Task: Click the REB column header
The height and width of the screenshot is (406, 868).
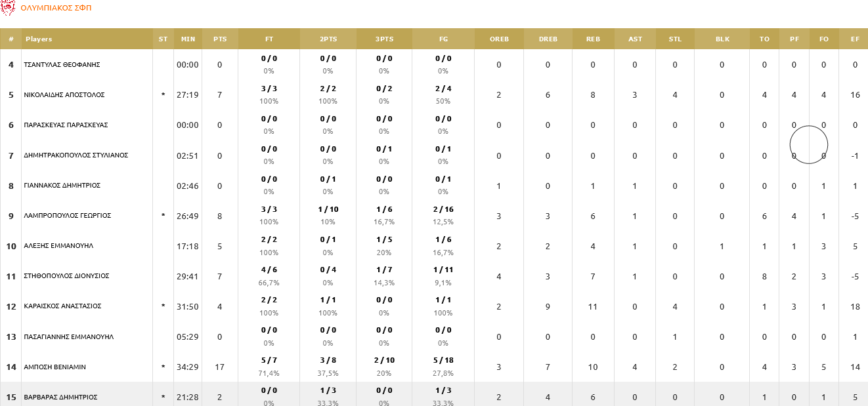Action: click(593, 39)
